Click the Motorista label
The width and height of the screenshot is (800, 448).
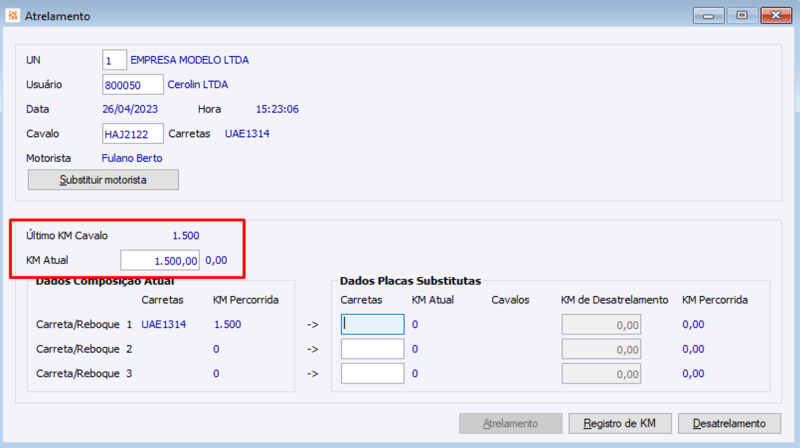point(48,158)
